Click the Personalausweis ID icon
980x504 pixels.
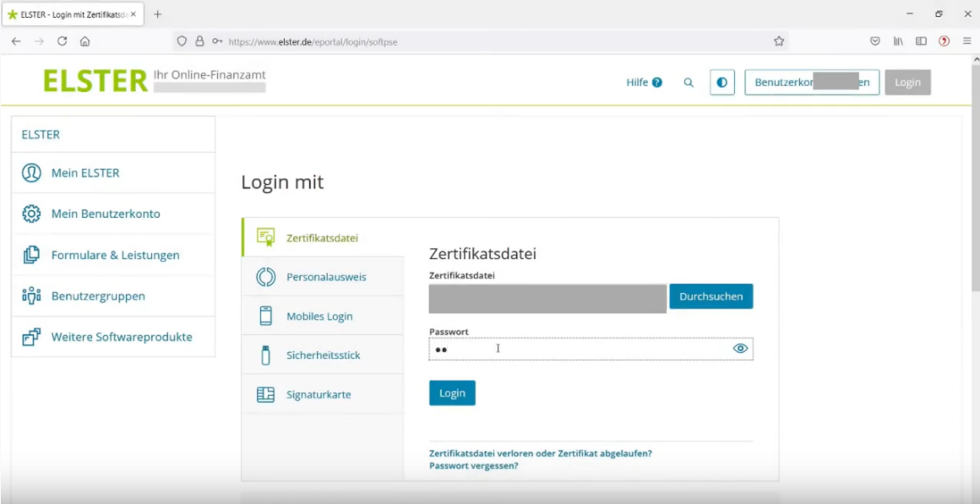265,277
